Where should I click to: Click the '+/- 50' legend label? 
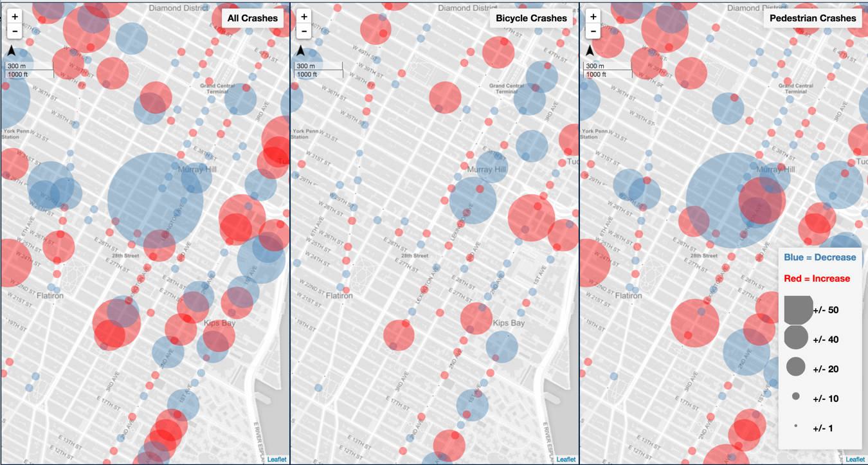826,310
